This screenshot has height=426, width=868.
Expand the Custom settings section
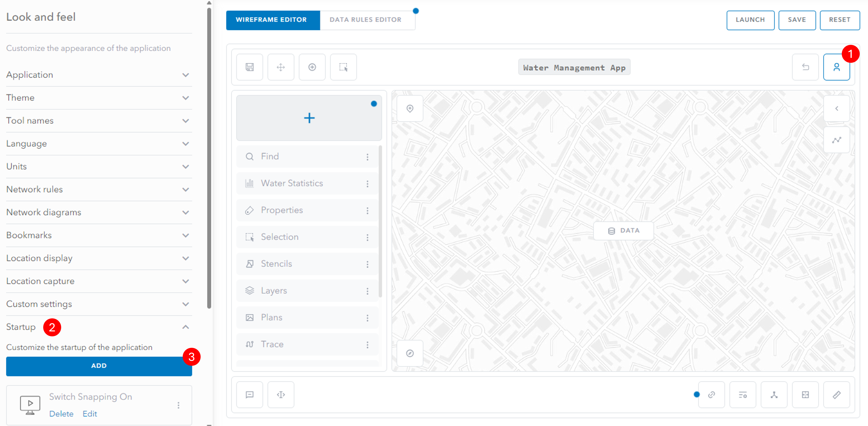tap(99, 304)
